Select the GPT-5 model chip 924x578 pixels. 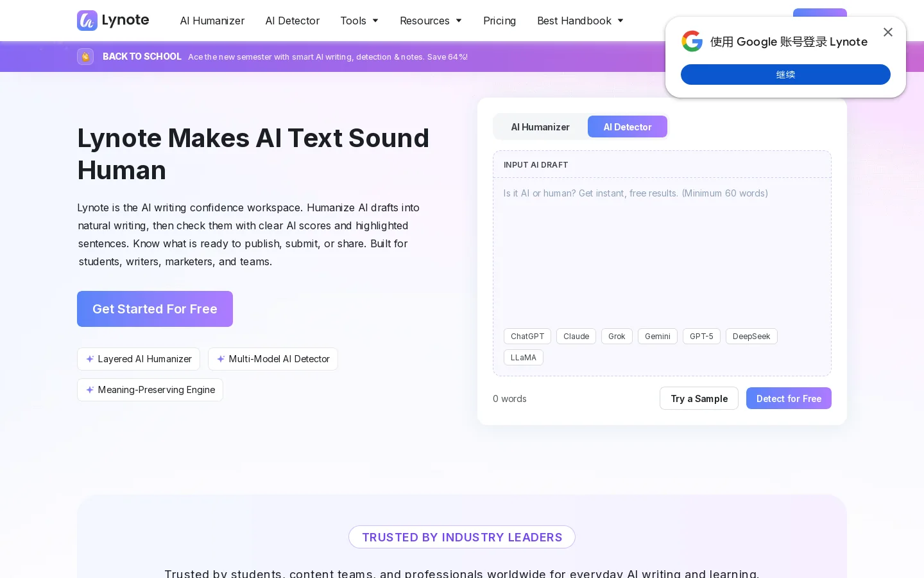[701, 337]
